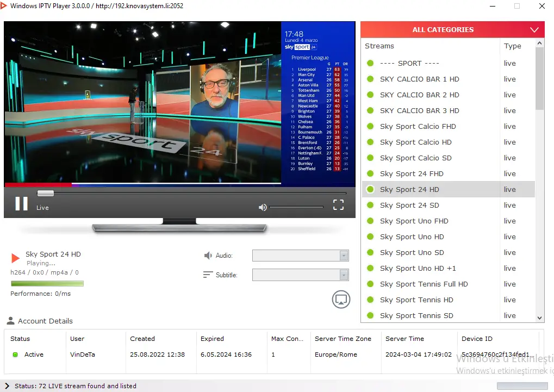Click green dot of Sky Sport Tennis Full HD
The image size is (554, 392).
point(370,284)
